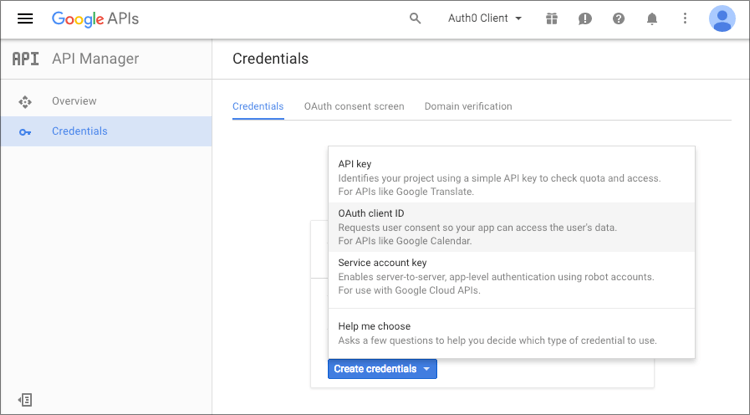Open the hamburger navigation menu
750x415 pixels.
[x=26, y=19]
